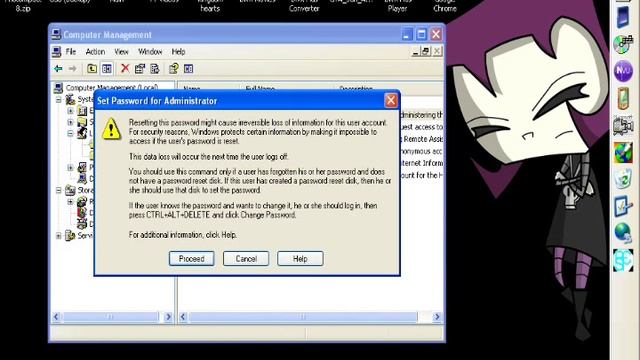Select the Removable Storage icon in tree
Screen dimensions: 640x360
[82, 202]
